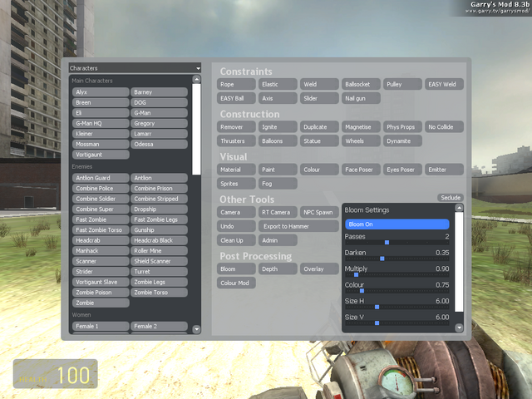This screenshot has height=399, width=532.
Task: Spawn the Headcrab Black enemy
Action: 159,240
